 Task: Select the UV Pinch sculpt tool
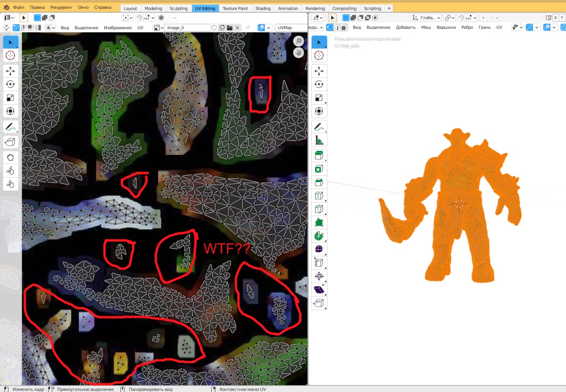(x=10, y=184)
